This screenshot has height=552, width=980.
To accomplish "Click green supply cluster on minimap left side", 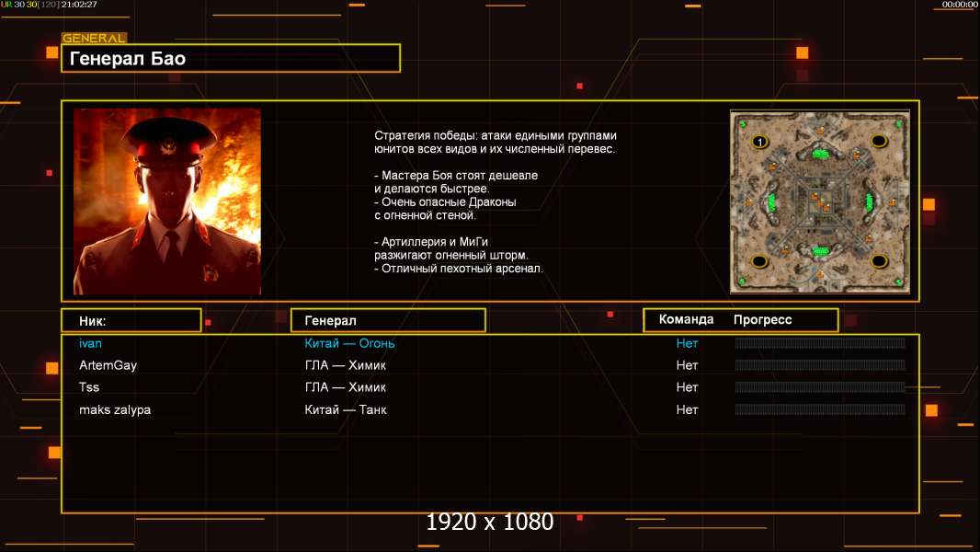I will [x=771, y=201].
